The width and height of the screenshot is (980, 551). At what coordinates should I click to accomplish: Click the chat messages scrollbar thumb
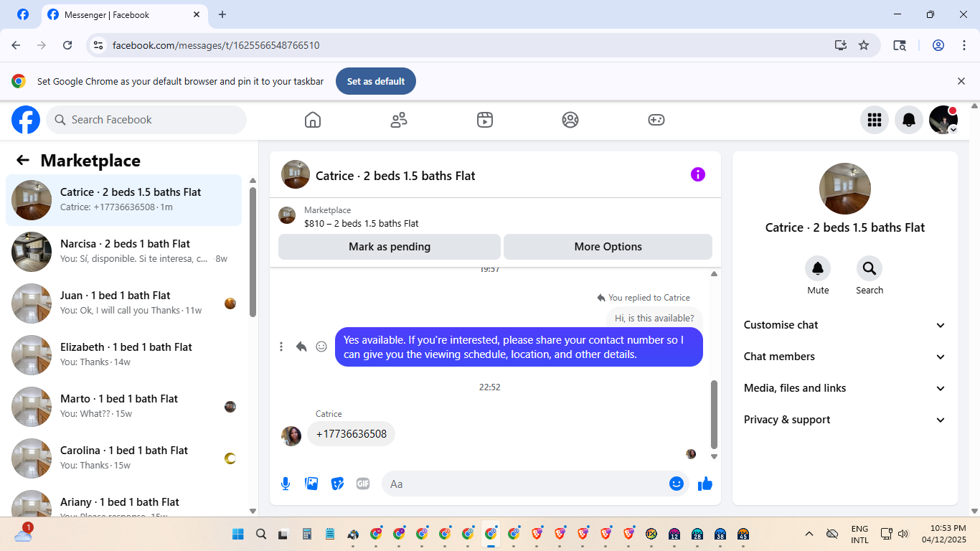(714, 414)
